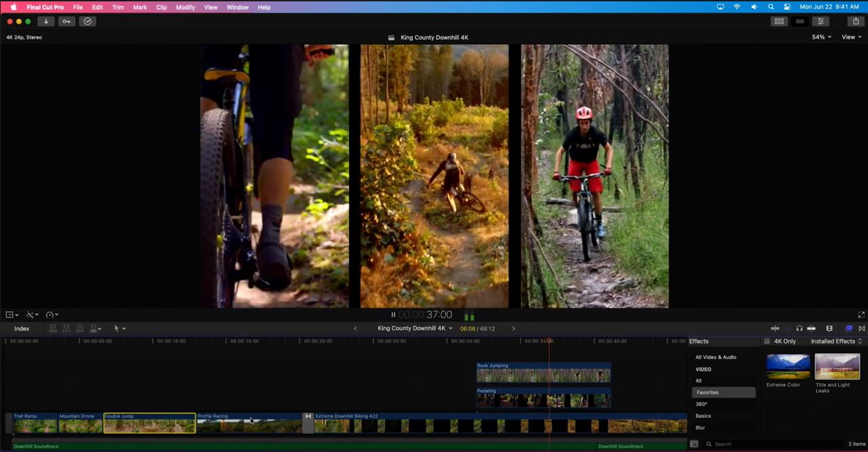
Task: Toggle the effects sidebar icon beside Search
Action: (694, 444)
